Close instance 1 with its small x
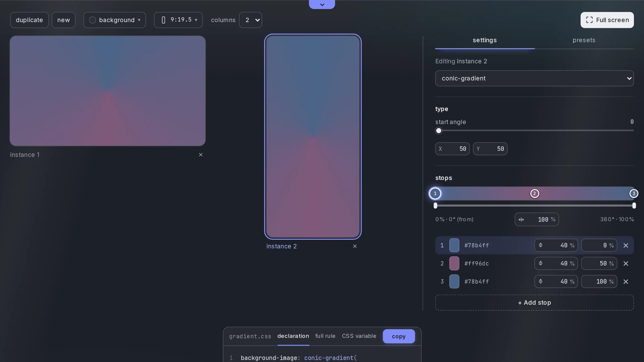Viewport: 644px width, 362px height. coord(201,155)
